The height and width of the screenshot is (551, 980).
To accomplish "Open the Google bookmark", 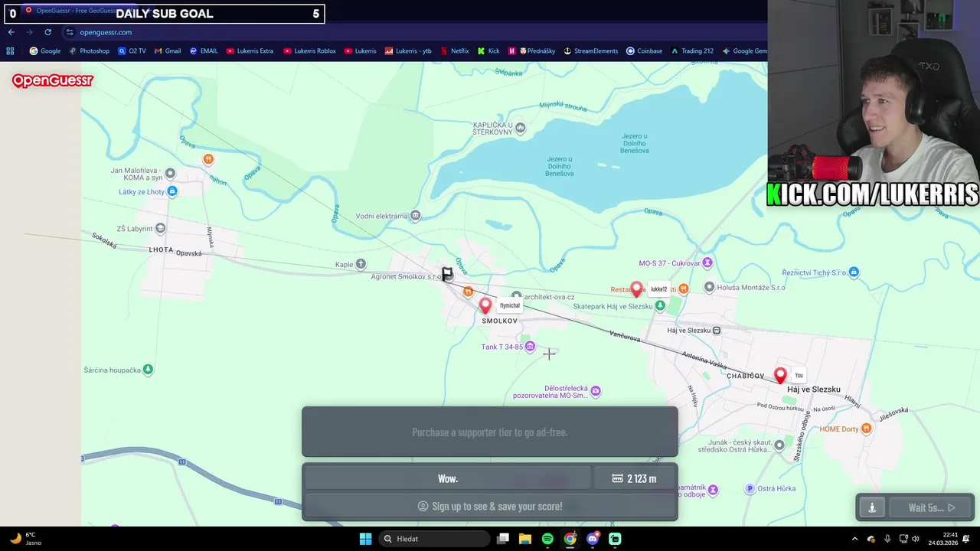I will [45, 51].
